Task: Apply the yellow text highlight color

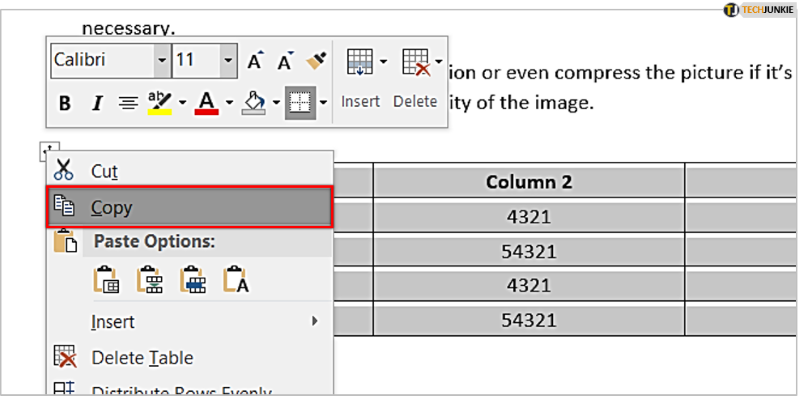Action: pos(159,103)
